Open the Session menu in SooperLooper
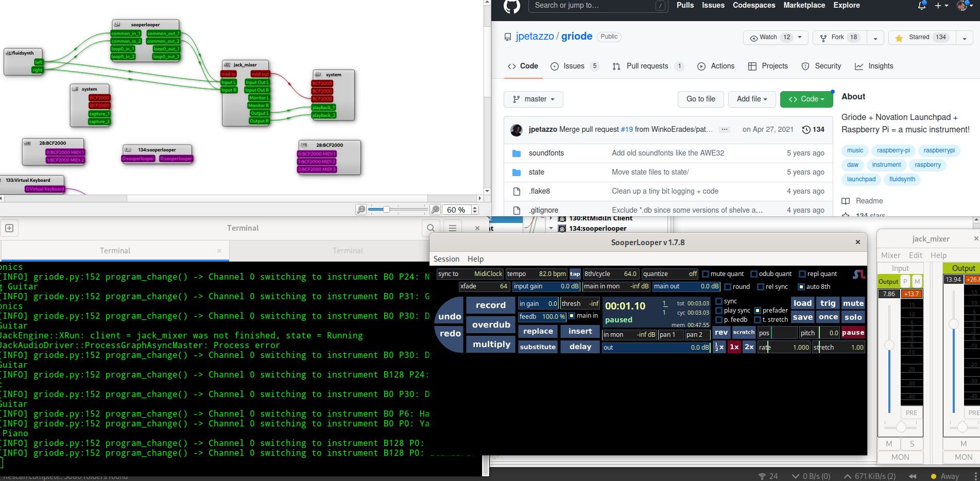The height and width of the screenshot is (481, 980). [446, 259]
